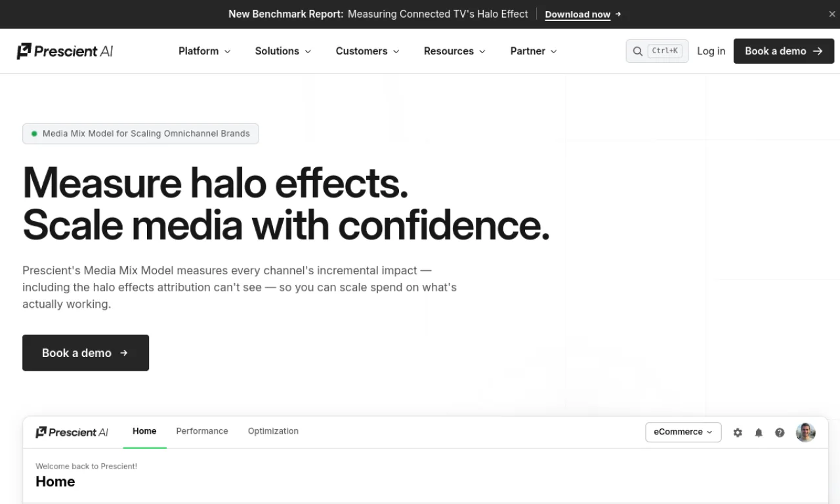Click 'Welcome back to Prescient!' text
840x504 pixels.
pyautogui.click(x=86, y=467)
